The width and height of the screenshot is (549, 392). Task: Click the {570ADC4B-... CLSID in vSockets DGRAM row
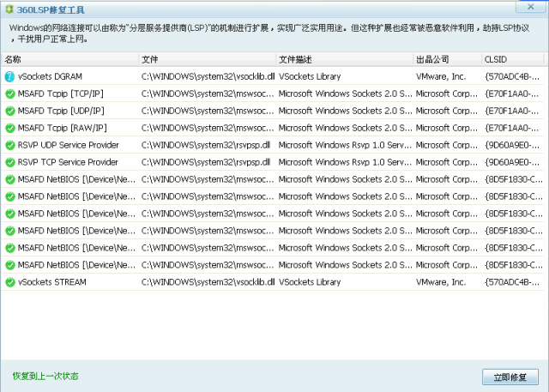(x=512, y=76)
